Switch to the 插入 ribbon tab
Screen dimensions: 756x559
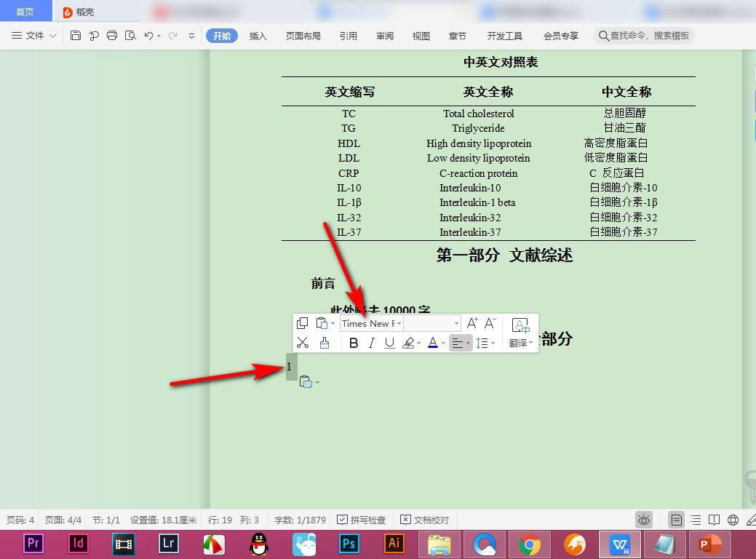pyautogui.click(x=258, y=36)
